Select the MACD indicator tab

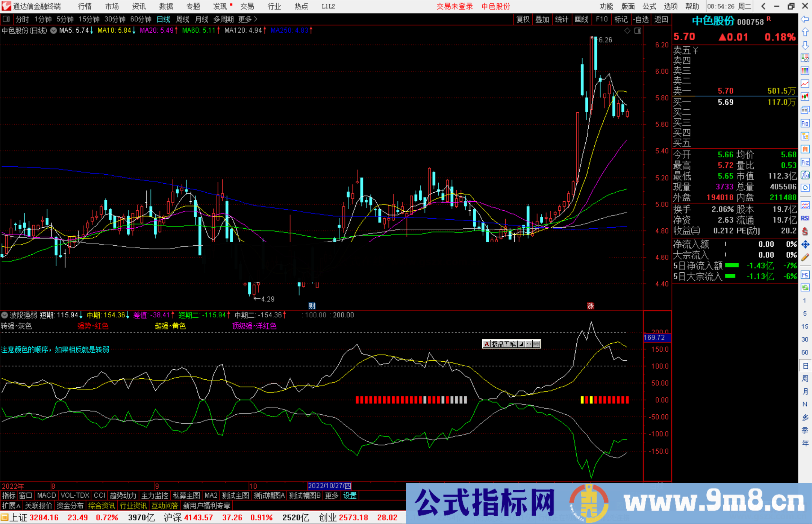[x=47, y=495]
